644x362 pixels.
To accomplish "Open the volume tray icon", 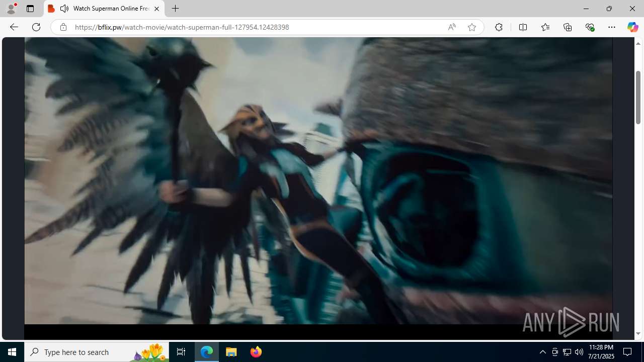I will tap(579, 352).
